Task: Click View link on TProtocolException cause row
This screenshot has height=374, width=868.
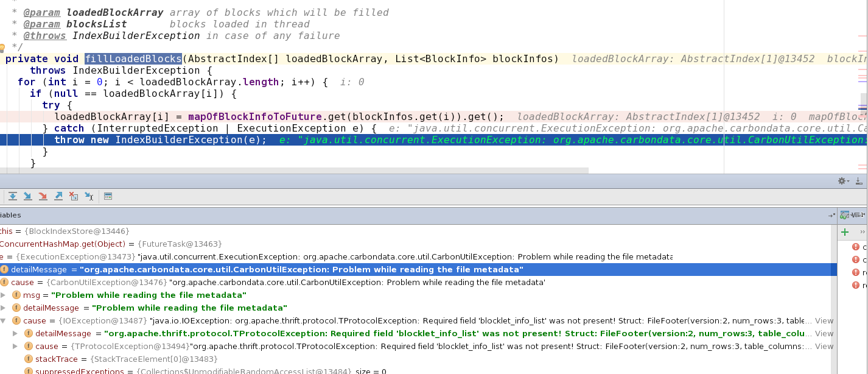Action: [x=824, y=347]
